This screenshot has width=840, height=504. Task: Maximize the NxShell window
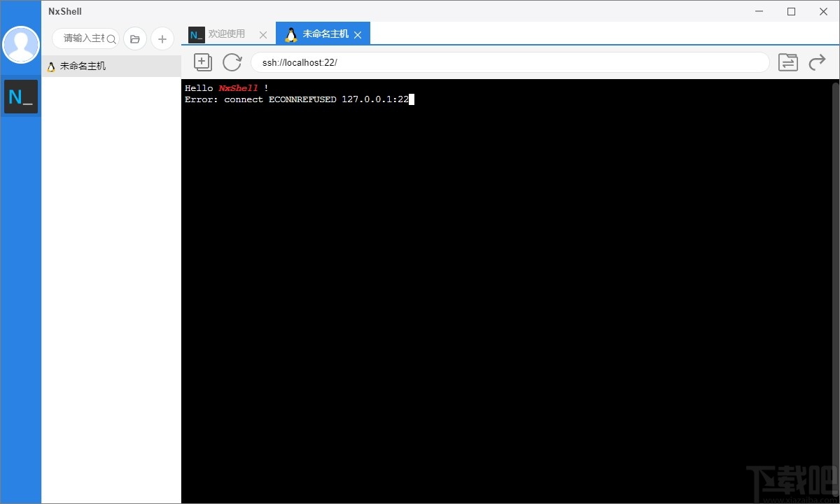792,11
